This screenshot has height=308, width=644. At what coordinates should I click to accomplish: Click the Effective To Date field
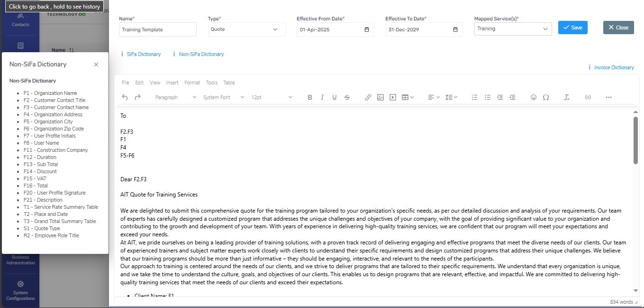click(x=424, y=29)
